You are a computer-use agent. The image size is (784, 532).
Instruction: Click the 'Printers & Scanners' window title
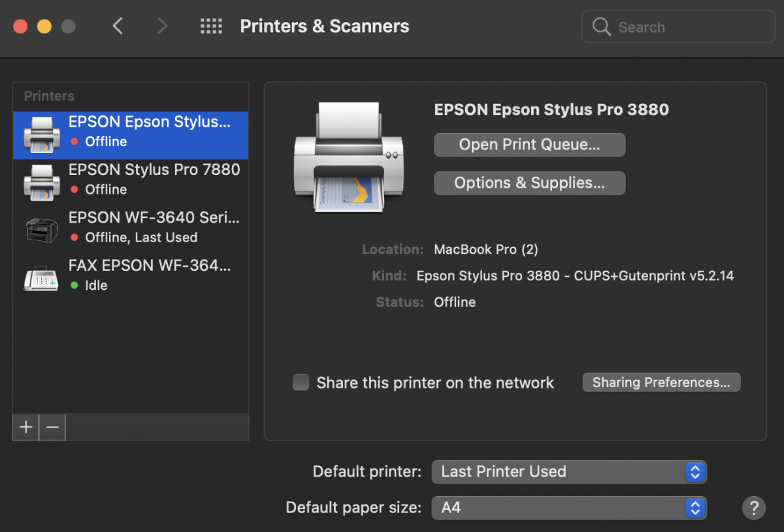tap(325, 26)
